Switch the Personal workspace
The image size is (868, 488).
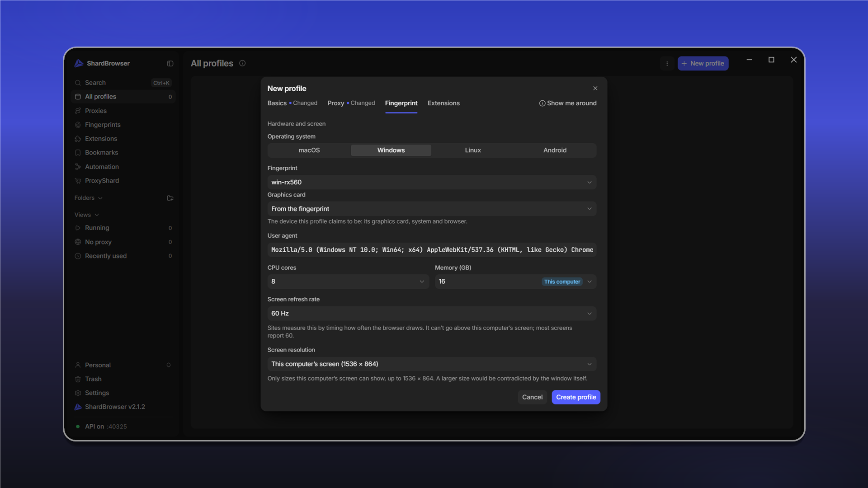click(123, 365)
